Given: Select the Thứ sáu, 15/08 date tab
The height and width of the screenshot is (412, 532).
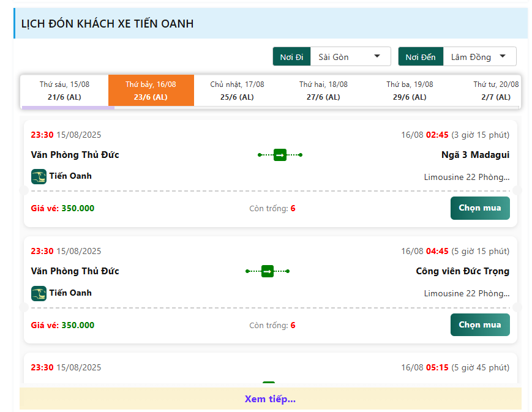Looking at the screenshot, I should coord(64,91).
